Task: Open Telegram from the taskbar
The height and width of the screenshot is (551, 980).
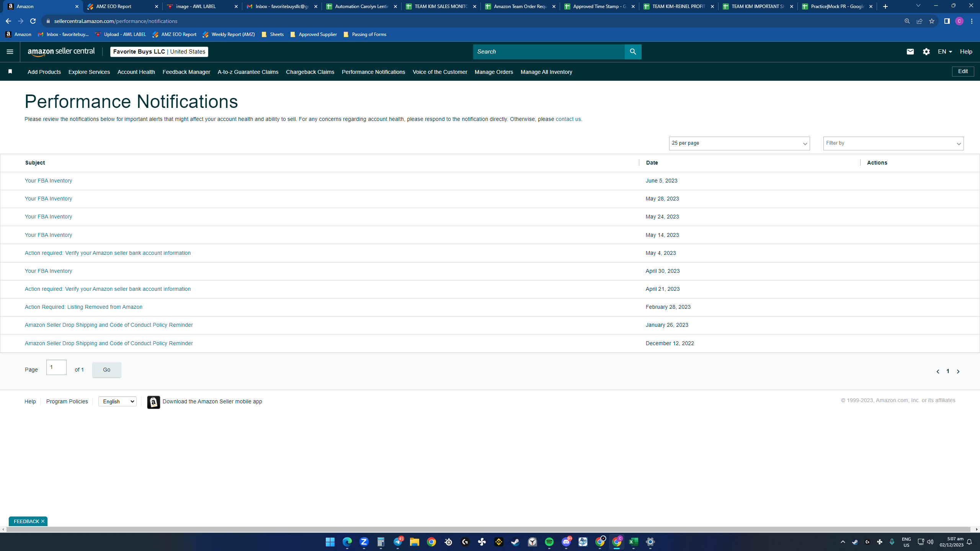Action: click(x=398, y=542)
